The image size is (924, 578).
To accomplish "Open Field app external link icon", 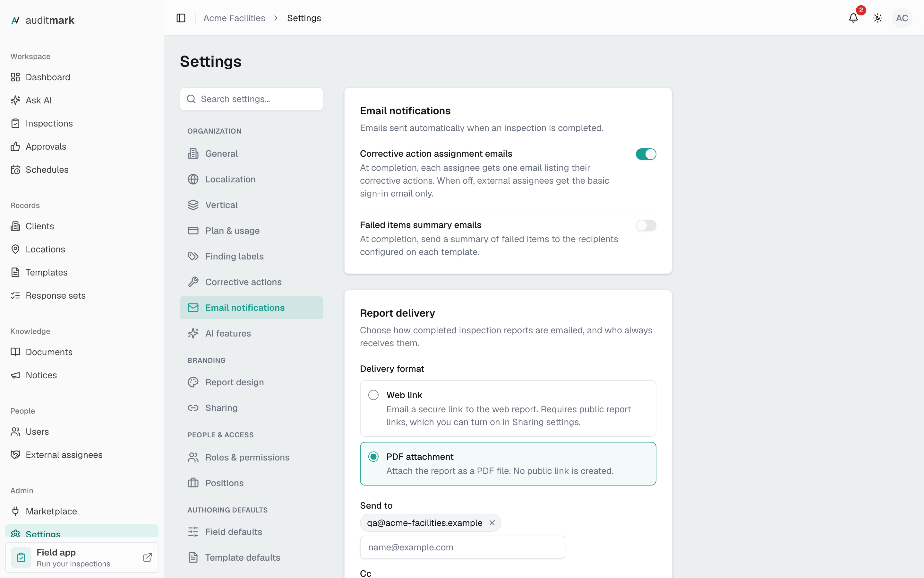I will tap(147, 557).
